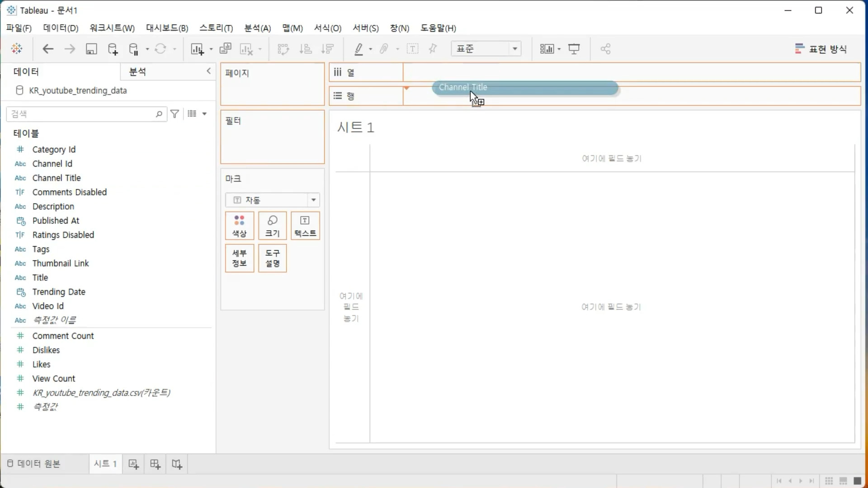Click the Share workbook icon

tap(606, 49)
